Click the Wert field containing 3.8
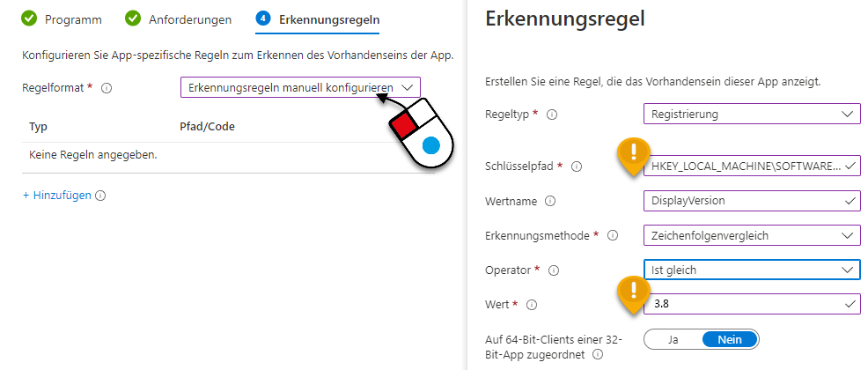This screenshot has height=370, width=868. 752,304
